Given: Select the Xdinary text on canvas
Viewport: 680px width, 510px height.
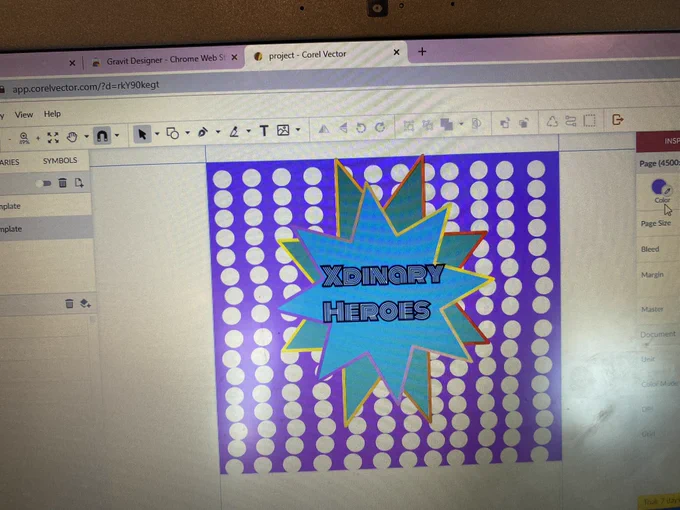Looking at the screenshot, I should (x=382, y=276).
